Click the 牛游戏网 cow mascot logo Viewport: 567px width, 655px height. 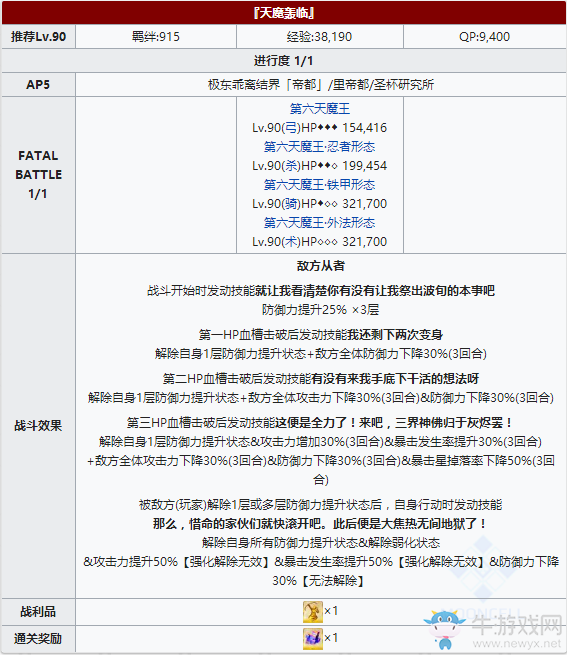[445, 629]
